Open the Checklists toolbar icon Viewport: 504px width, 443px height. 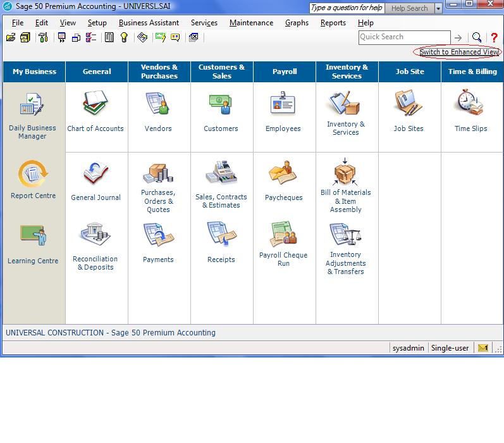pyautogui.click(x=91, y=37)
